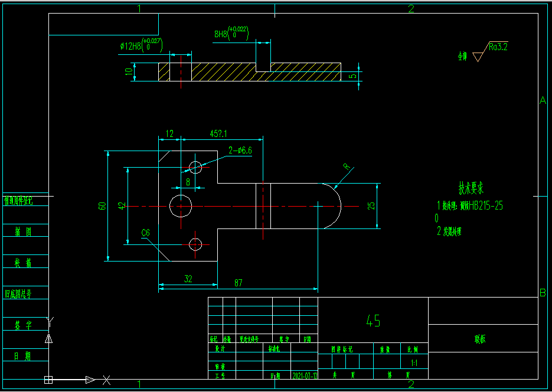The height and width of the screenshot is (392, 552).
Task: Select the 87 length dimension text
Action: pyautogui.click(x=239, y=283)
